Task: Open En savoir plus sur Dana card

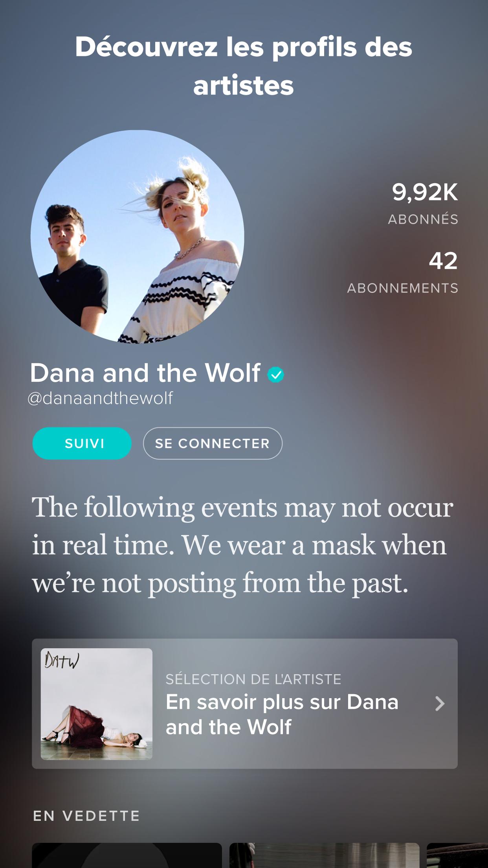Action: [x=245, y=704]
